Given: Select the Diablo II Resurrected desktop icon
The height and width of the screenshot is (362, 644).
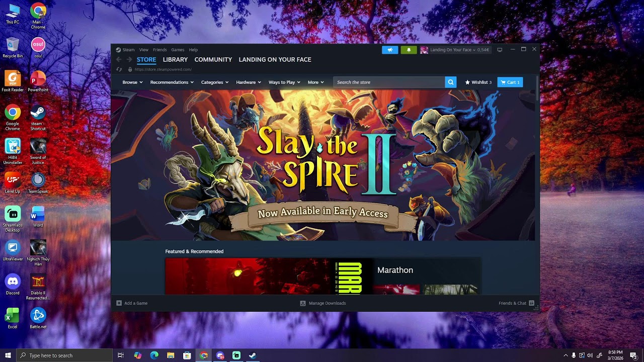Looking at the screenshot, I should click(x=38, y=287).
